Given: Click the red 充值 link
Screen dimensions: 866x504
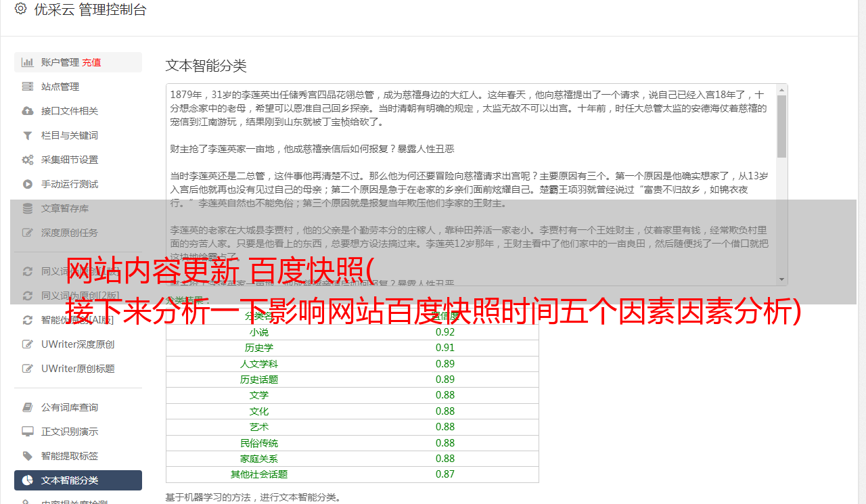Looking at the screenshot, I should click(x=91, y=62).
